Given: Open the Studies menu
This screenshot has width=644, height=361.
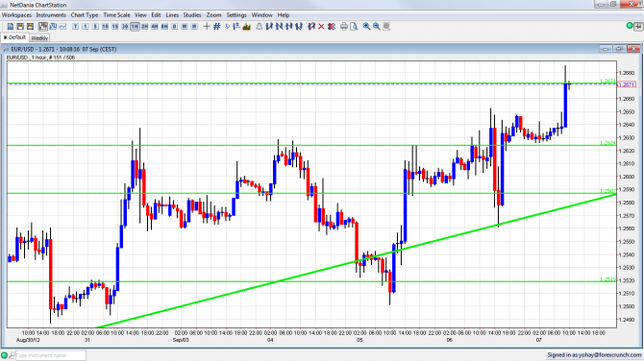Looking at the screenshot, I should [192, 14].
